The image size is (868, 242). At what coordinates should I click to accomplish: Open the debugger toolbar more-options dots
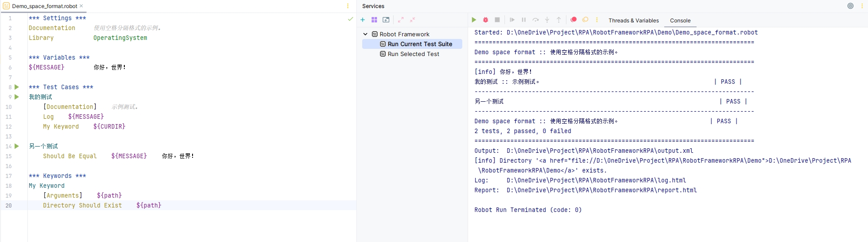[x=597, y=20]
